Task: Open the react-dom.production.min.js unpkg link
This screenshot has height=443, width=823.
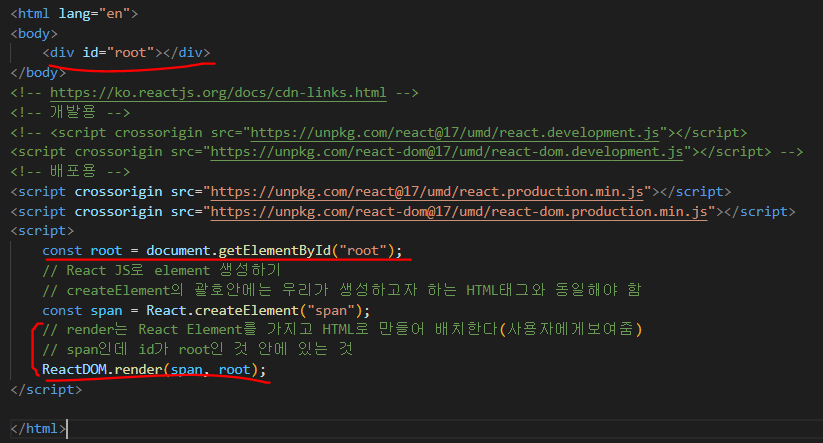Action: (x=459, y=212)
